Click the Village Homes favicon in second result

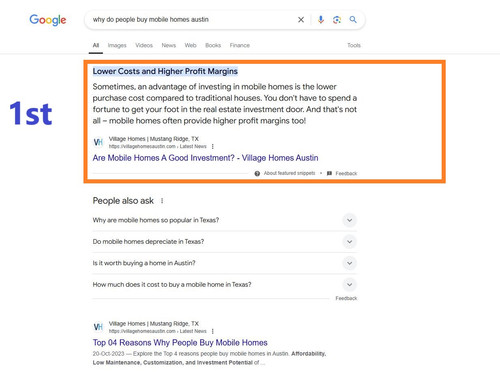[98, 327]
